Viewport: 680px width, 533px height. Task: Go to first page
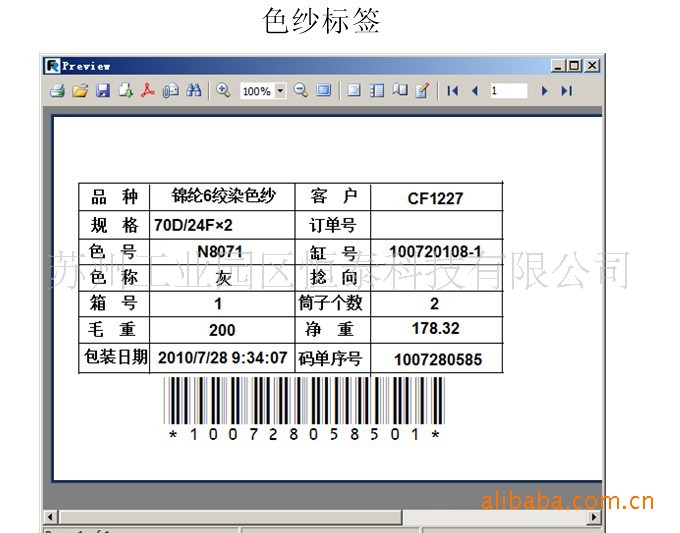coord(453,91)
